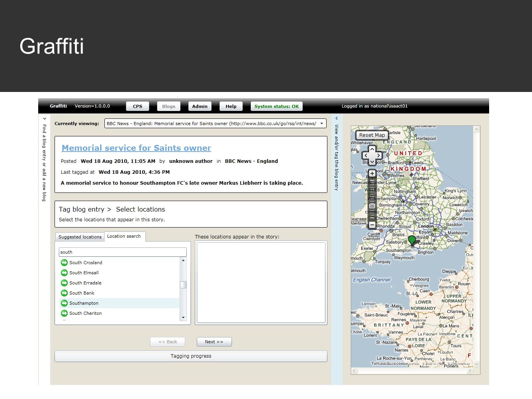Screen dimensions: 532x399
Task: Add South Crosland using its green arrow
Action: pos(64,263)
